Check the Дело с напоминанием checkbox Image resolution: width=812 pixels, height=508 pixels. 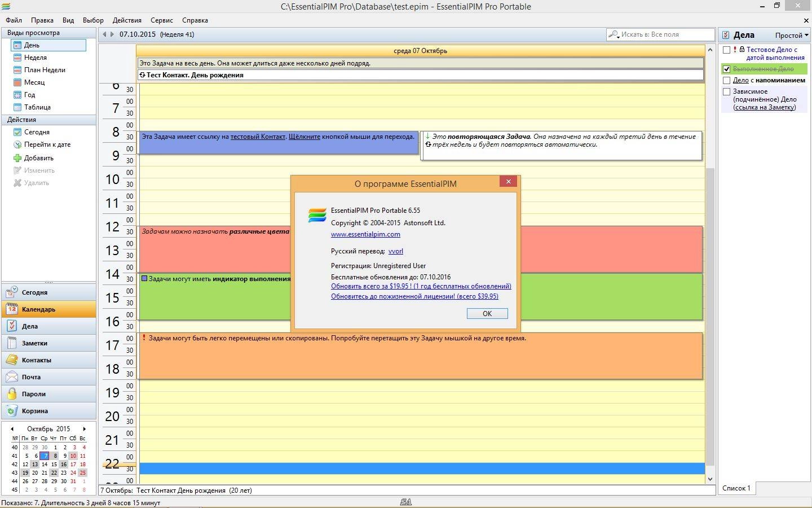pos(727,80)
